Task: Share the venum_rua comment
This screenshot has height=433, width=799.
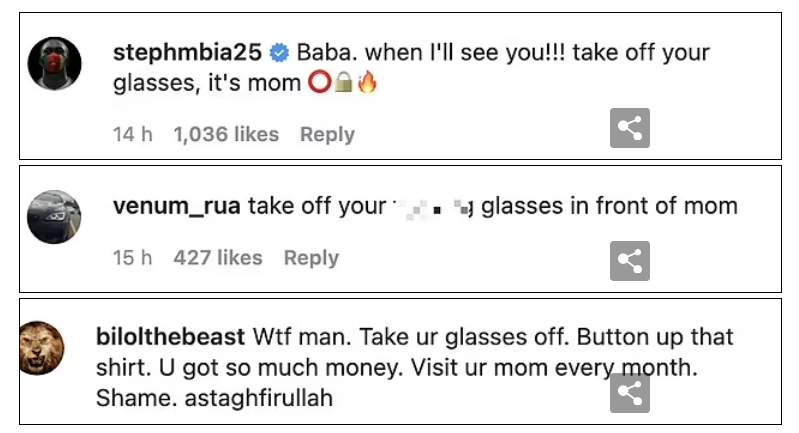Action: (x=629, y=260)
